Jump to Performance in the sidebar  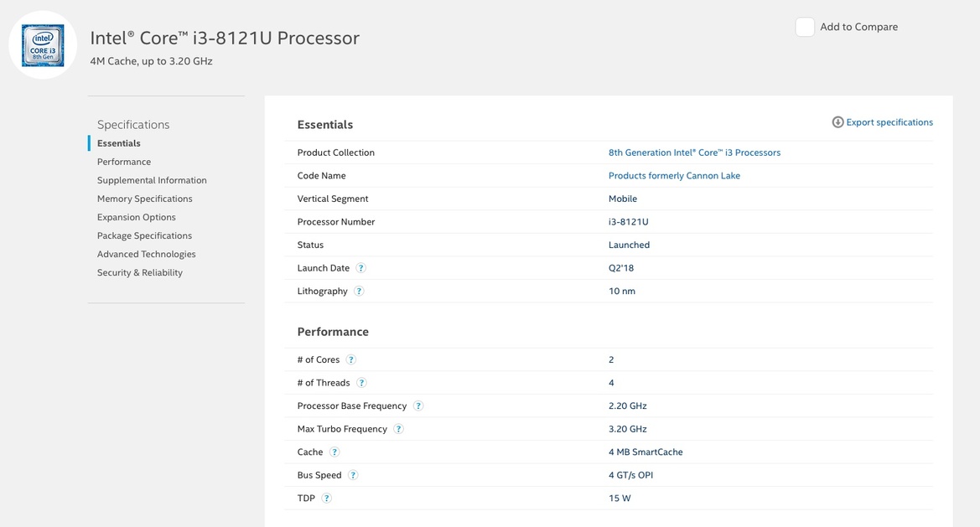124,162
